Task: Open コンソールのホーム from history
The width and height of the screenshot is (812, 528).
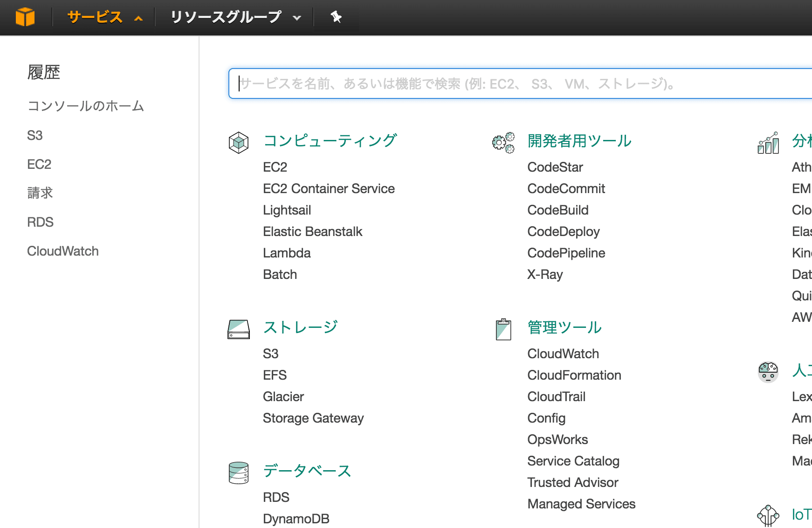Action: pos(86,106)
